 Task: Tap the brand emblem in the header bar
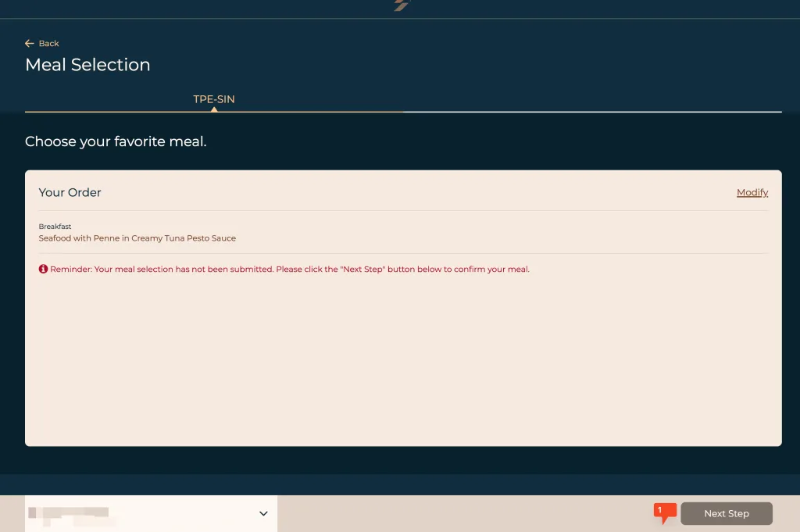(x=399, y=5)
